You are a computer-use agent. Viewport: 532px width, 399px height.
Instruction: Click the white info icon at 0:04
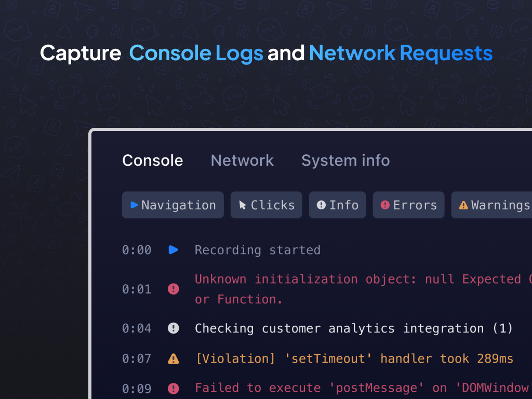(174, 328)
